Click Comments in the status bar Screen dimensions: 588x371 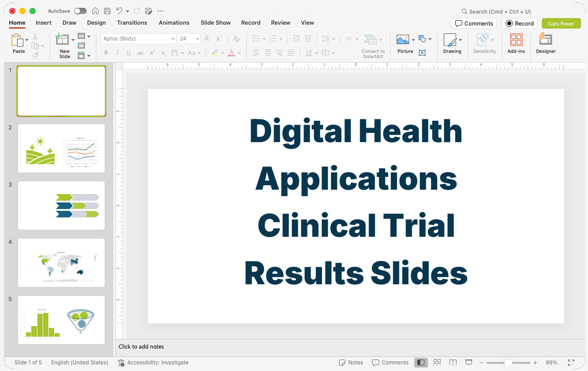coord(390,363)
